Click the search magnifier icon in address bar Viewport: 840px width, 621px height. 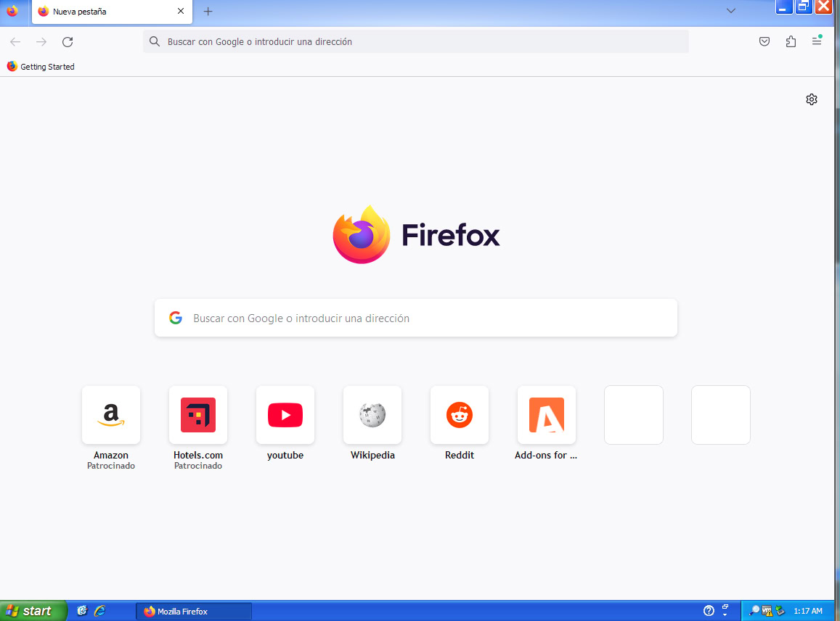pos(155,42)
